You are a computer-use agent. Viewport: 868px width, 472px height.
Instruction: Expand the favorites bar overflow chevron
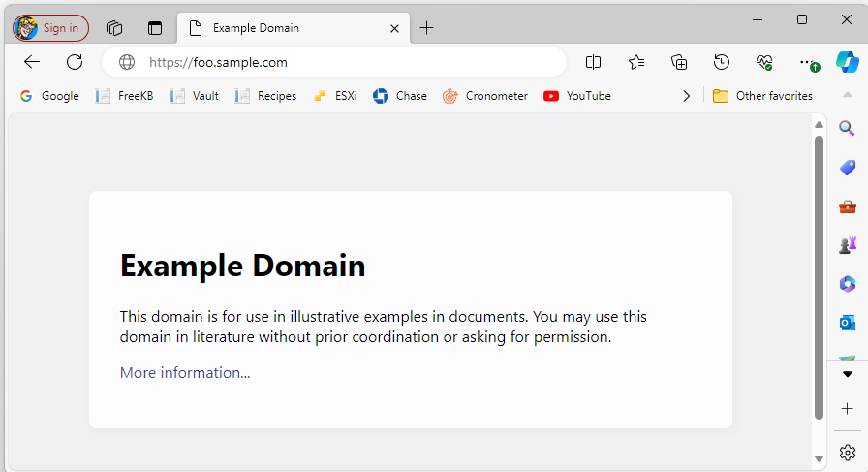click(x=687, y=96)
